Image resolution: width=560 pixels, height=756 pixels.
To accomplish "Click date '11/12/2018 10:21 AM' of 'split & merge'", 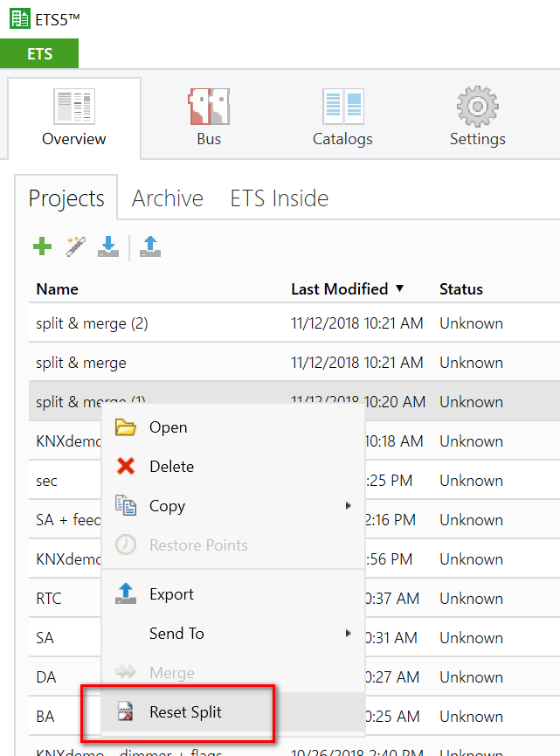I will (356, 363).
